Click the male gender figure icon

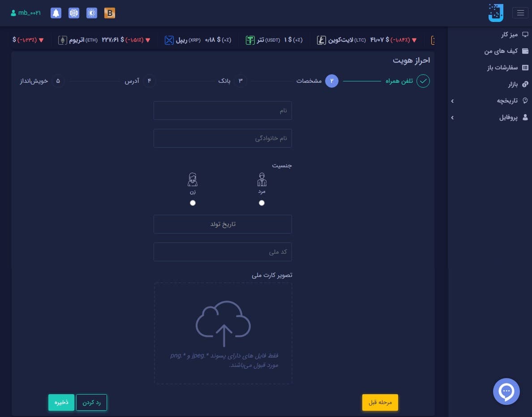click(x=262, y=180)
